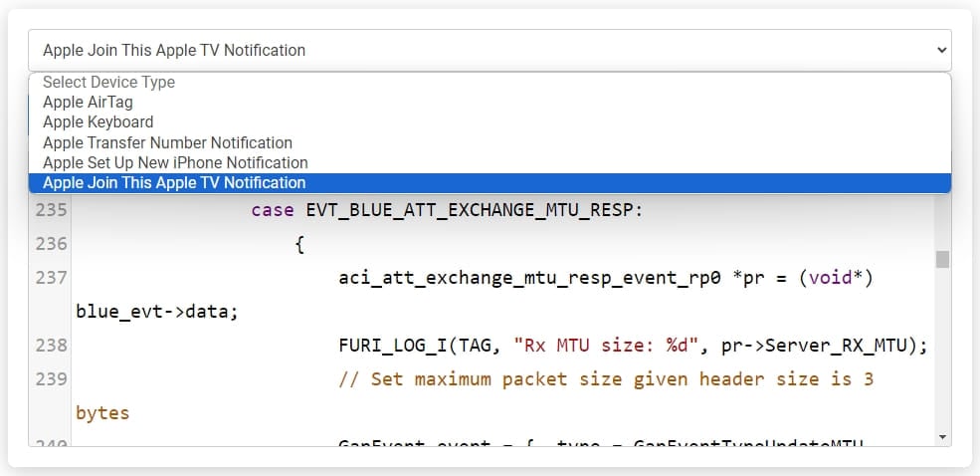Select highlighted Apple Join This Apple TV Notification

[x=490, y=182]
